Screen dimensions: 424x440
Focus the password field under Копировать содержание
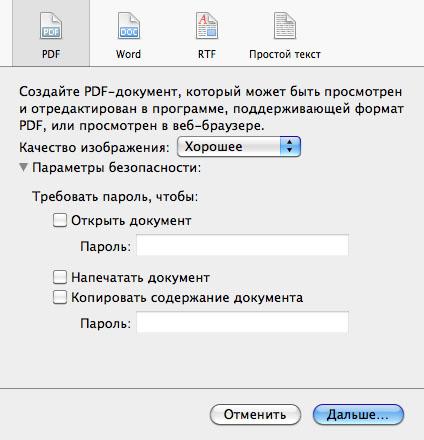point(242,323)
